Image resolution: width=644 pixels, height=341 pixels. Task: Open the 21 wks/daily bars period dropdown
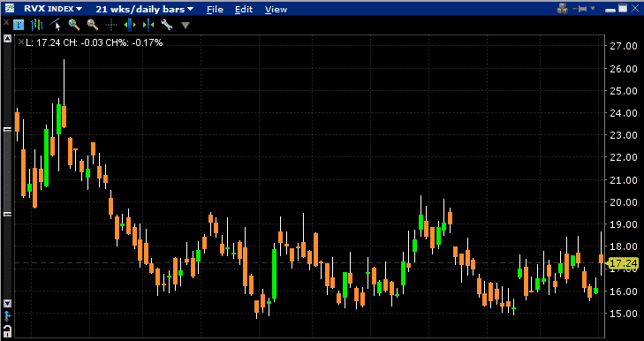[x=145, y=9]
